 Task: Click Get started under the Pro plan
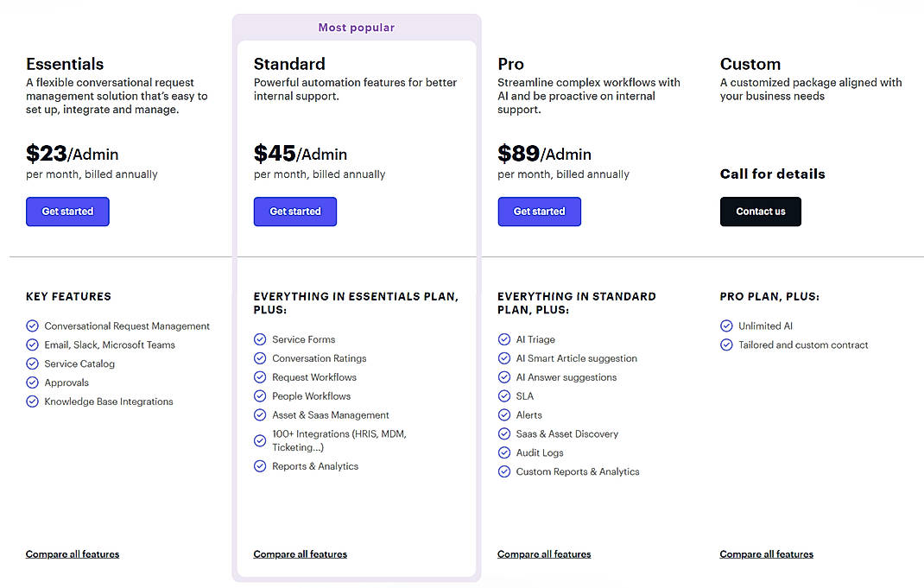coord(539,212)
